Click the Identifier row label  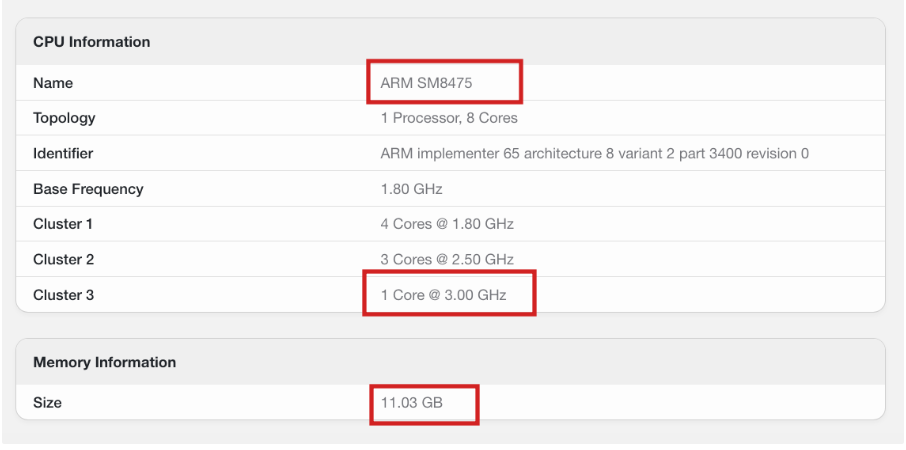pos(63,154)
